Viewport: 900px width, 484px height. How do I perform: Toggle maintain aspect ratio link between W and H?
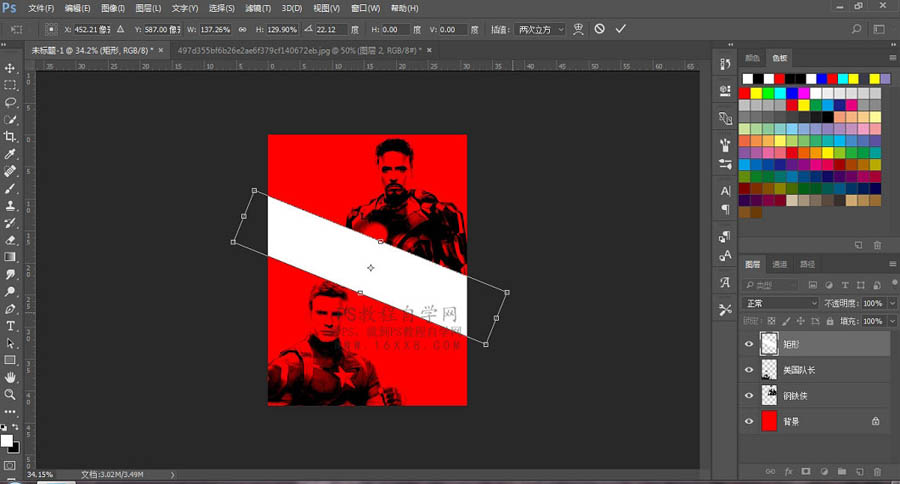(x=243, y=29)
